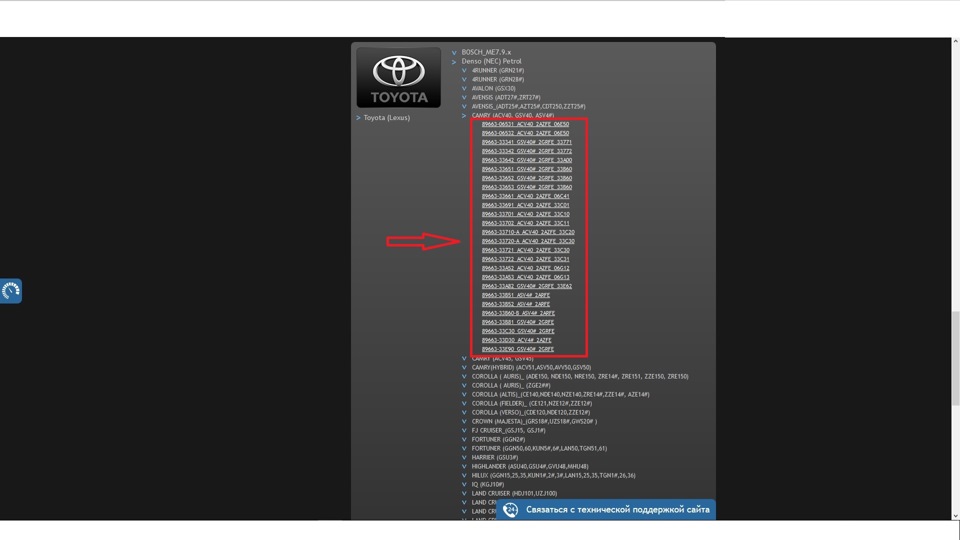This screenshot has height=540, width=960.
Task: Expand the COROLLA (AURIS)_ (ZGE2##) chevron
Action: tap(464, 386)
